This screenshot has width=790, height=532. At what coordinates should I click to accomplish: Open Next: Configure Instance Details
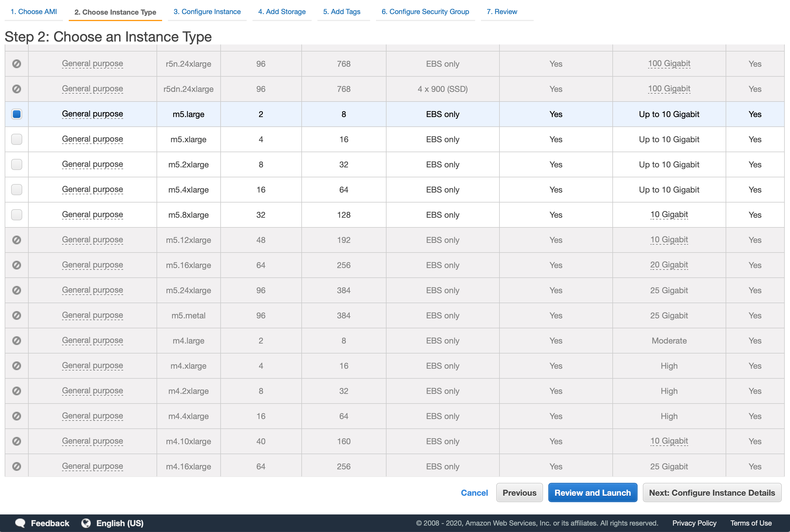click(712, 492)
